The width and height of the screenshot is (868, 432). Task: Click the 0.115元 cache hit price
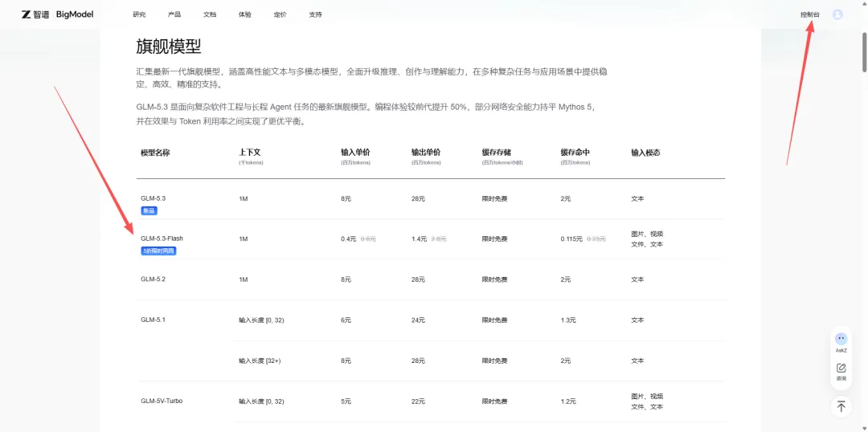point(572,239)
